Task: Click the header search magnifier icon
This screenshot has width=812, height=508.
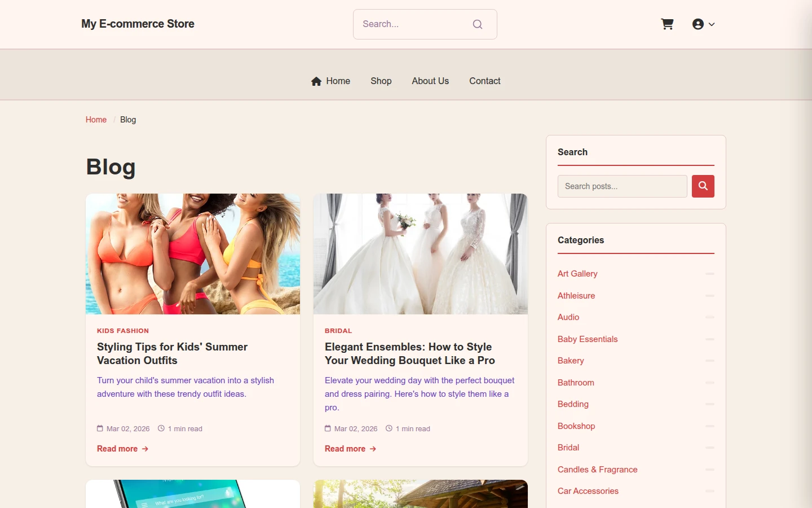Action: click(x=478, y=24)
